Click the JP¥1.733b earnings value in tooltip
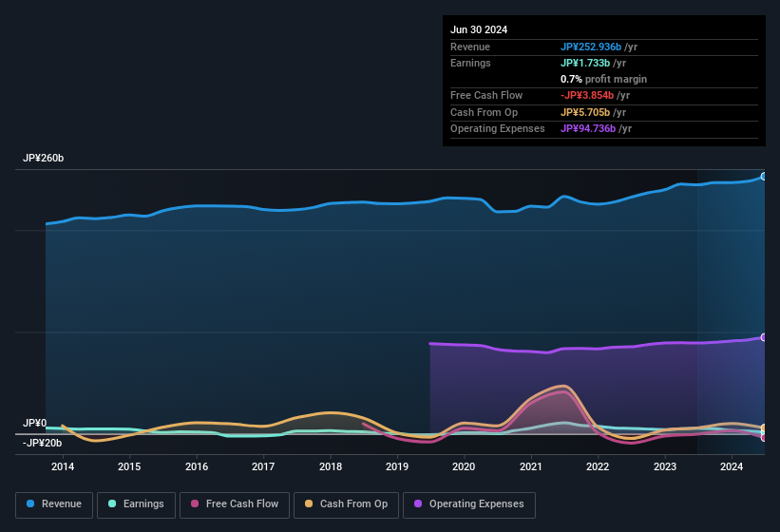The width and height of the screenshot is (780, 532). [583, 63]
